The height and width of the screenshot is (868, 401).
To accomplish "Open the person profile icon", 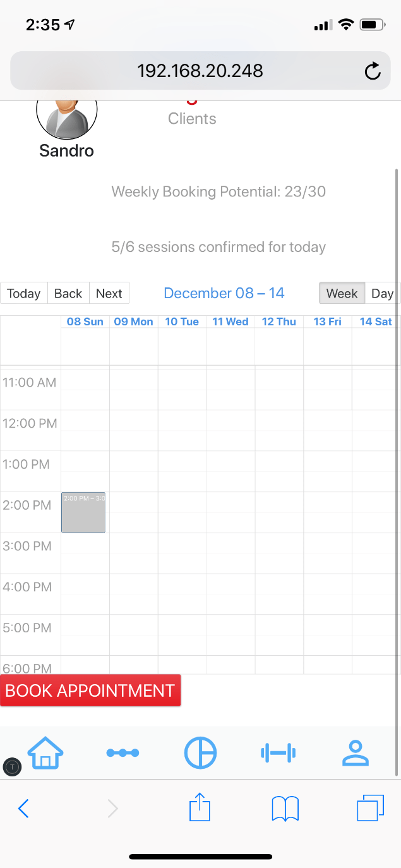I will [355, 752].
